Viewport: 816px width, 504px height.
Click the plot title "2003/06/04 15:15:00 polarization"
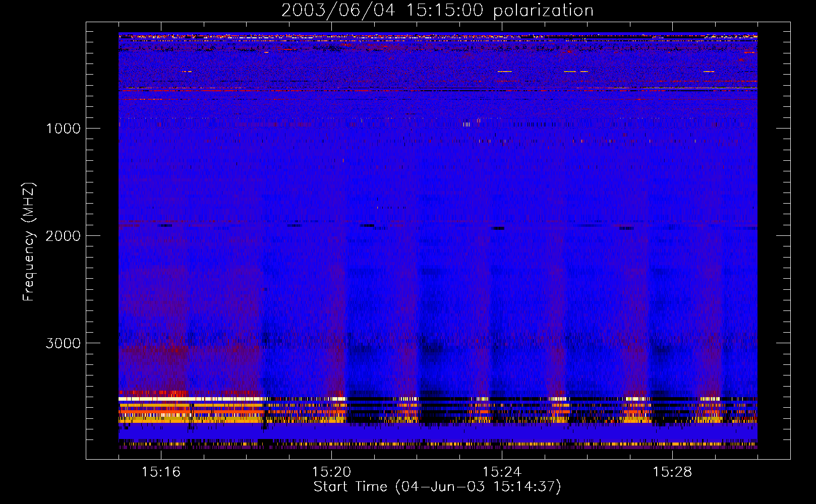coord(437,11)
